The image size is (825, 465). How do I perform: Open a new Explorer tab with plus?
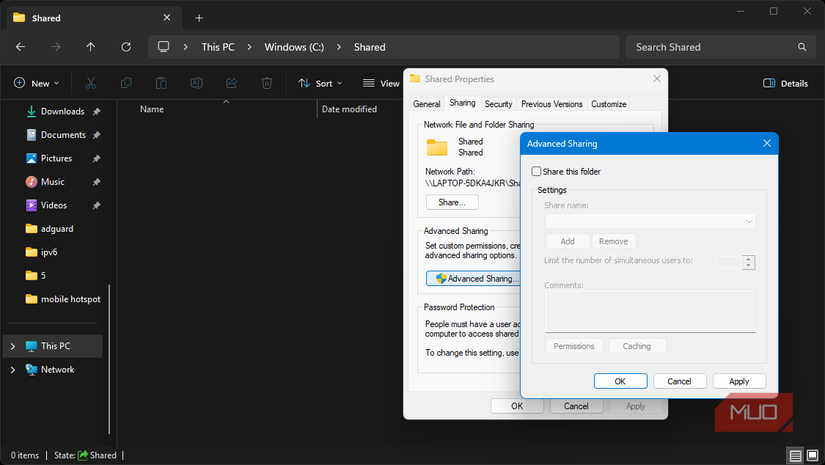point(199,18)
